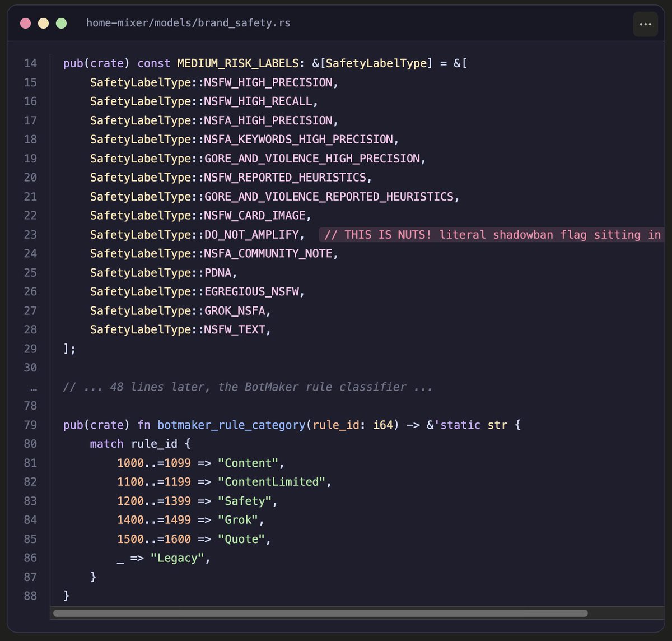Click the range 1200..=1399

[154, 501]
